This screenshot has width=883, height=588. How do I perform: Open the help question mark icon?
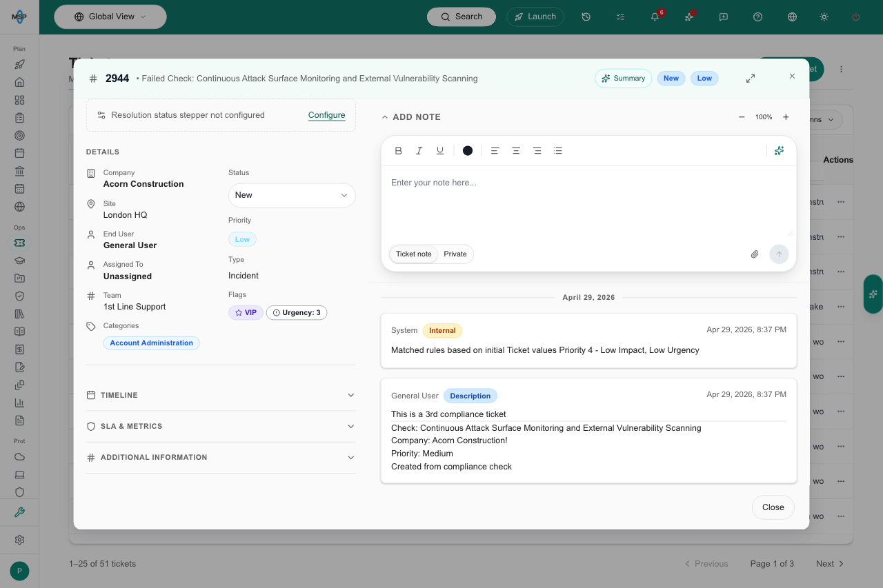point(757,17)
